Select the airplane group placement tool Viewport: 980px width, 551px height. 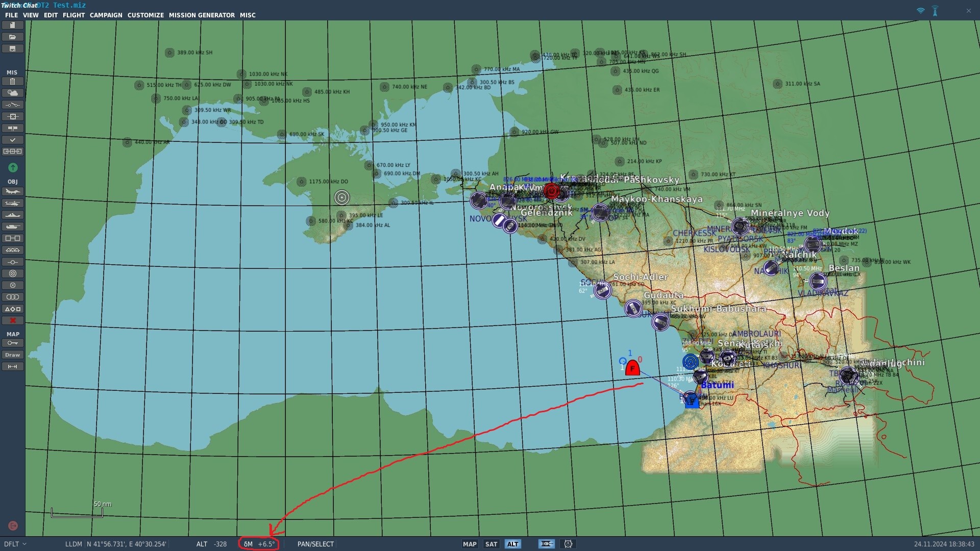tap(13, 191)
